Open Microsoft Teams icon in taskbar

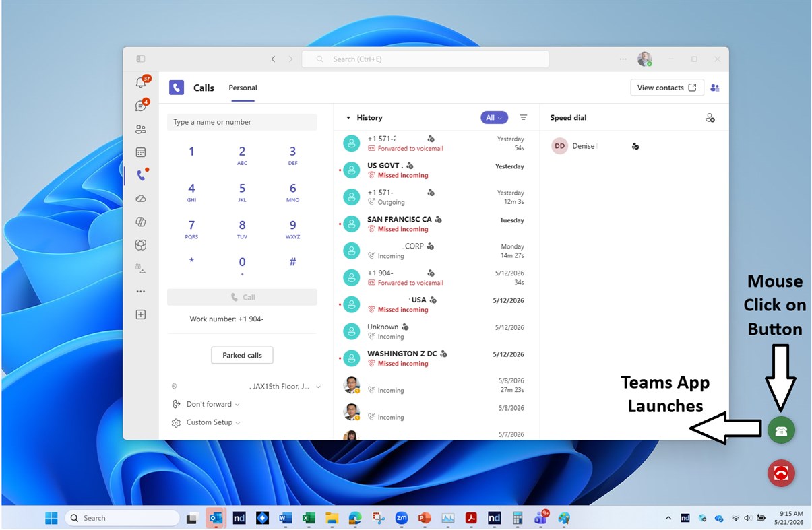[x=540, y=518]
